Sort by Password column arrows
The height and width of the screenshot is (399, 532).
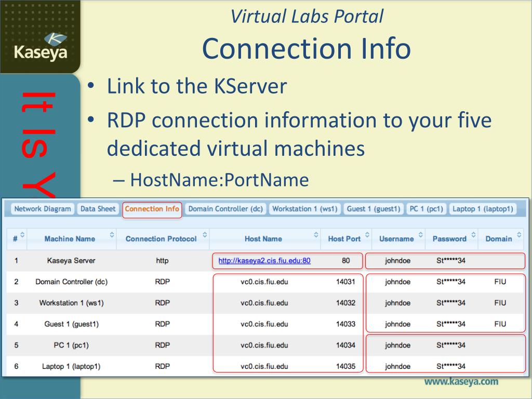click(x=474, y=235)
